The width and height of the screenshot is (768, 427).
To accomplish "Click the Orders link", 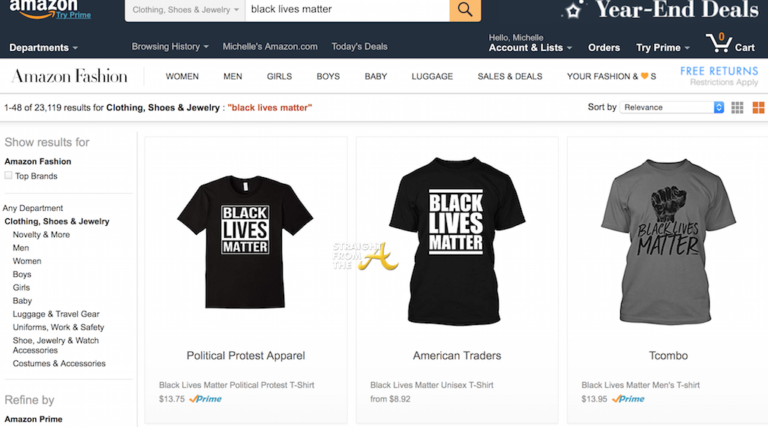I will click(604, 47).
